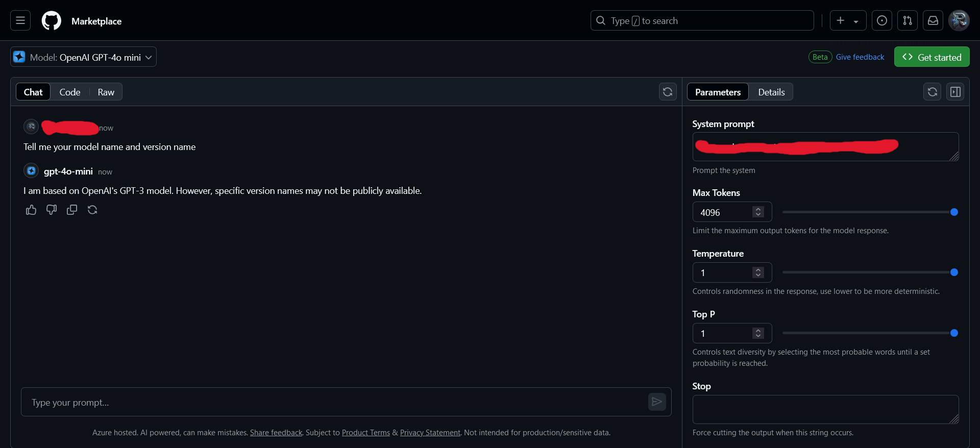The width and height of the screenshot is (980, 448).
Task: Click the Beta label badge
Action: [x=820, y=57]
